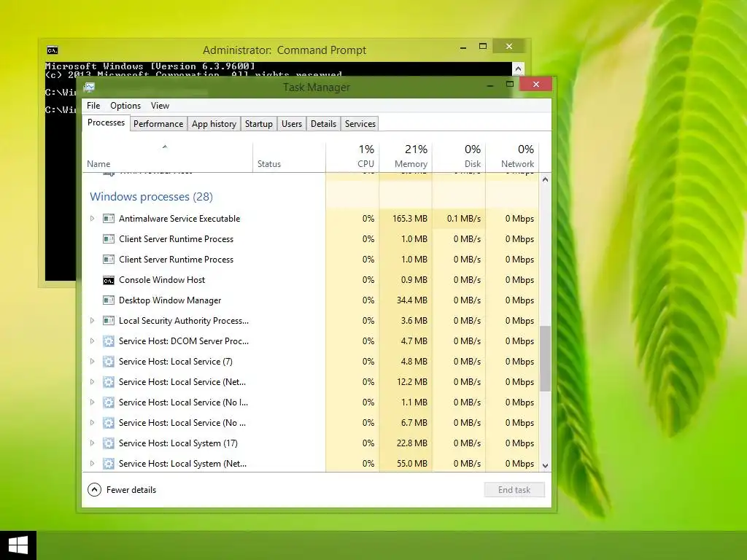Sort by the Name column header
The height and width of the screenshot is (560, 747).
(167, 157)
